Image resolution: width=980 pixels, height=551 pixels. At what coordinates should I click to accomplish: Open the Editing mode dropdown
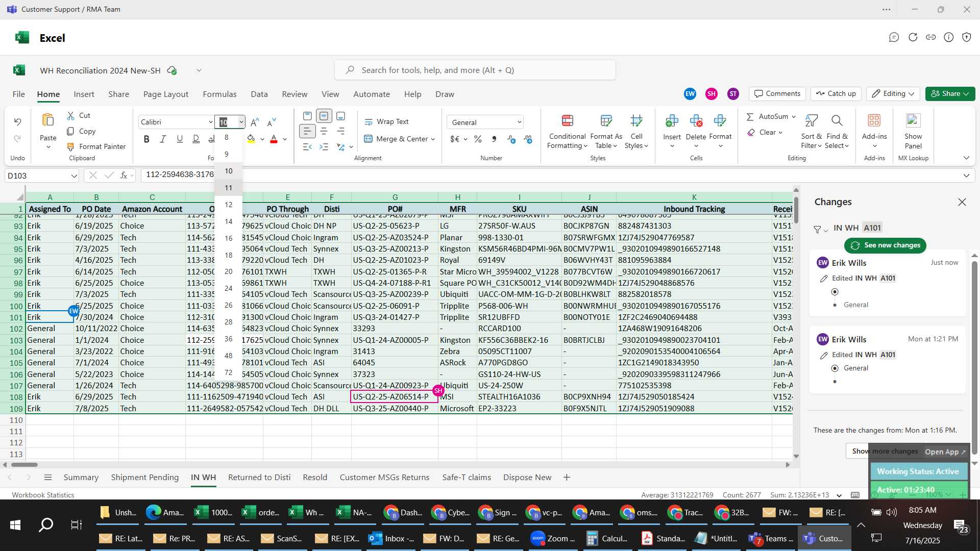tap(893, 94)
